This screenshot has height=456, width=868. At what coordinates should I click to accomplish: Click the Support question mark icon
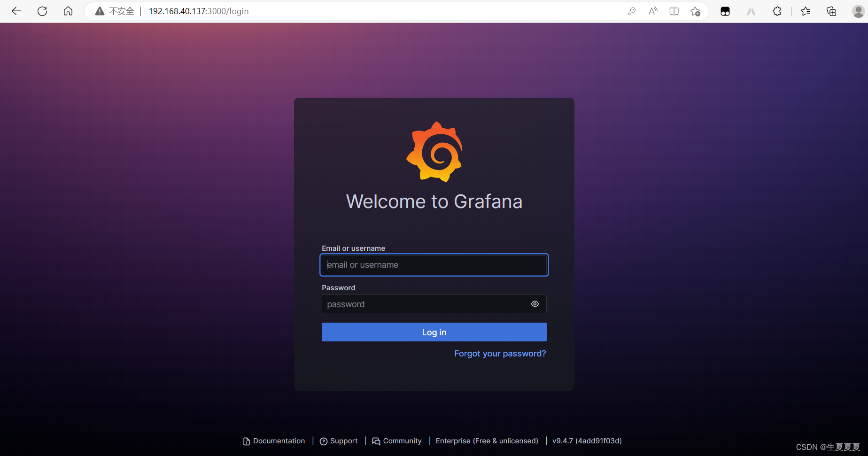(324, 441)
